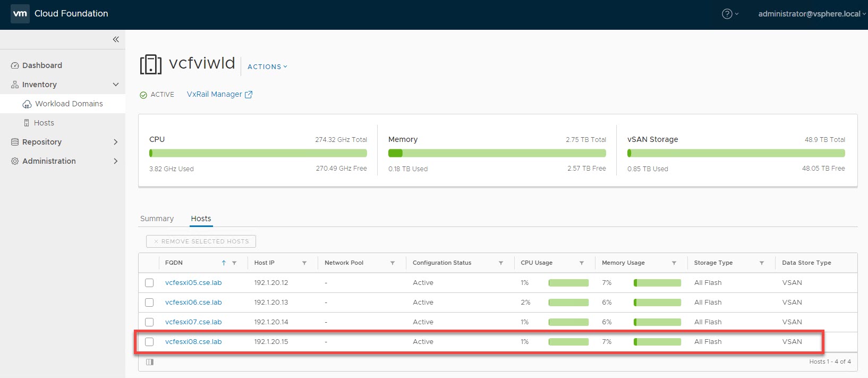Open the ACTIONS dropdown menu
Screen dimensions: 868x378
coord(267,67)
